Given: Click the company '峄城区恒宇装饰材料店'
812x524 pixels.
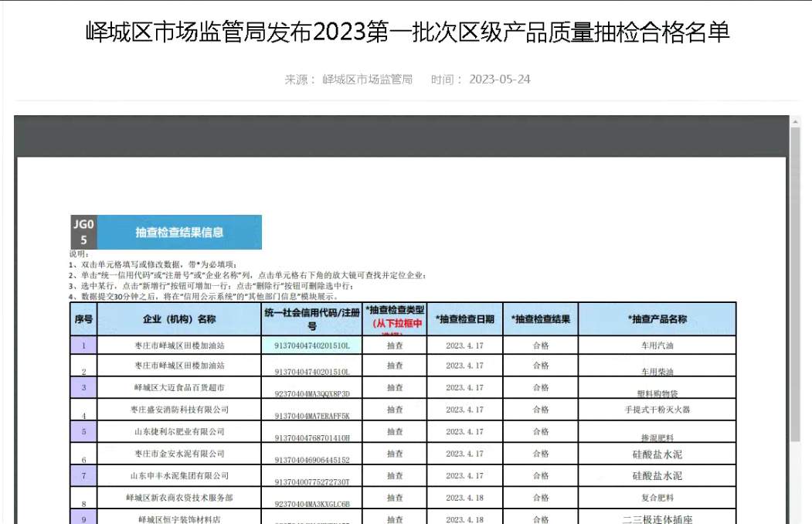Looking at the screenshot, I should 179,519.
